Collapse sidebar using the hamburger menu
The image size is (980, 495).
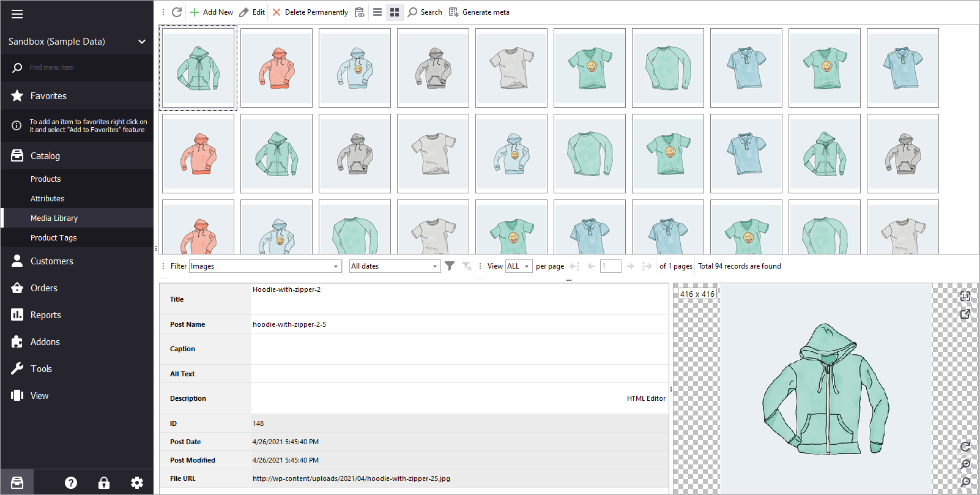click(17, 14)
